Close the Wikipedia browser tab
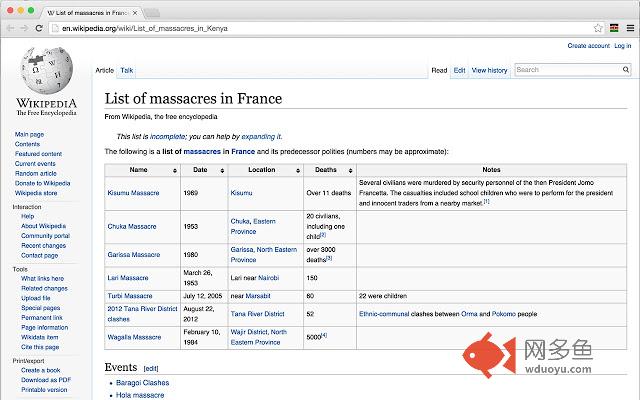 pyautogui.click(x=135, y=13)
